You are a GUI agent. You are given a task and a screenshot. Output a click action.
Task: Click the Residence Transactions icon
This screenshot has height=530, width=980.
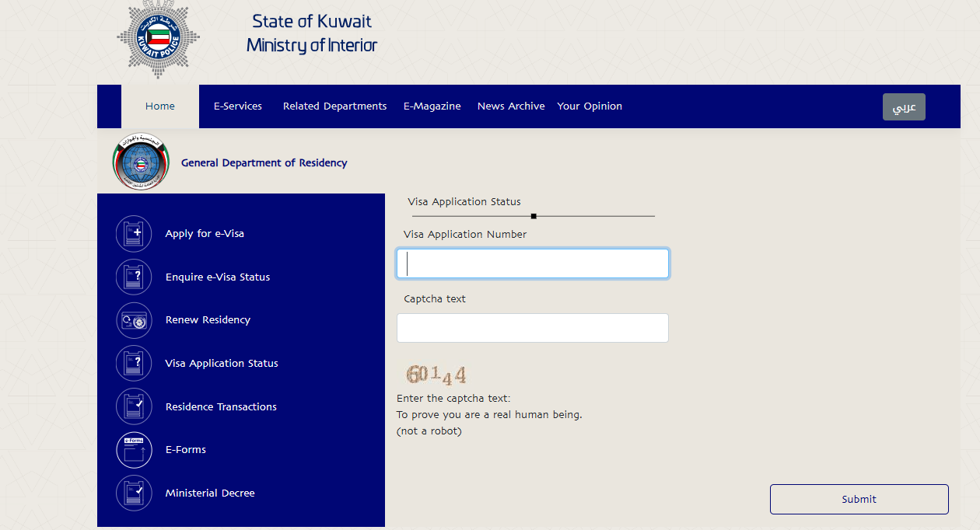point(134,406)
